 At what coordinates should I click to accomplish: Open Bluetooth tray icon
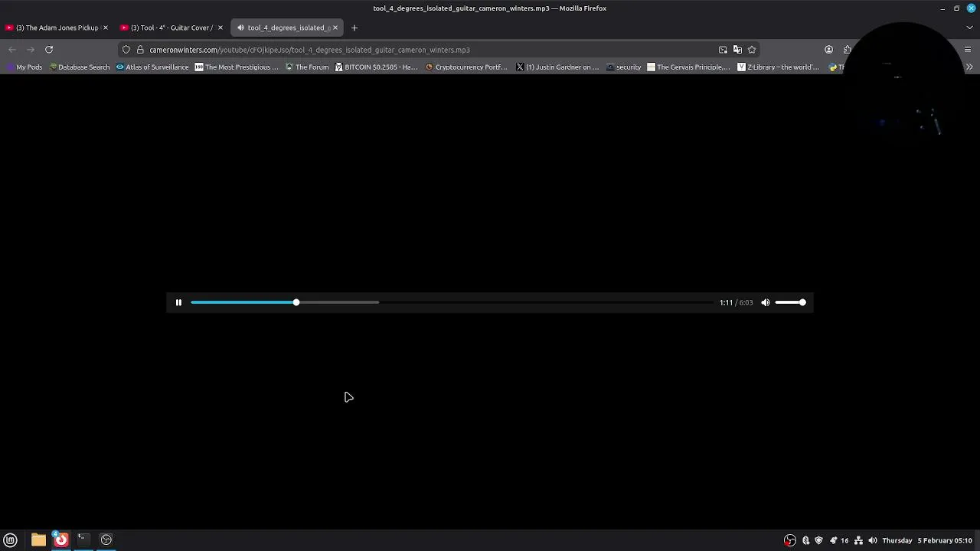click(x=805, y=540)
